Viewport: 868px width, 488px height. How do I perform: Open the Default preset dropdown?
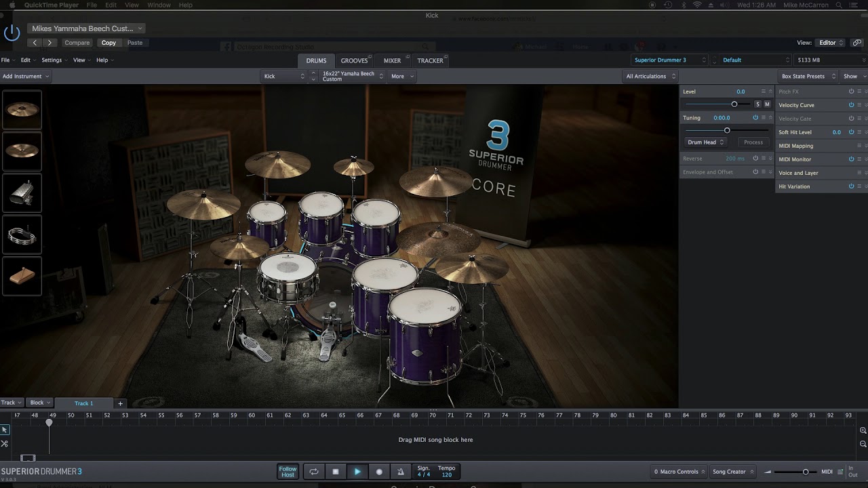click(755, 60)
